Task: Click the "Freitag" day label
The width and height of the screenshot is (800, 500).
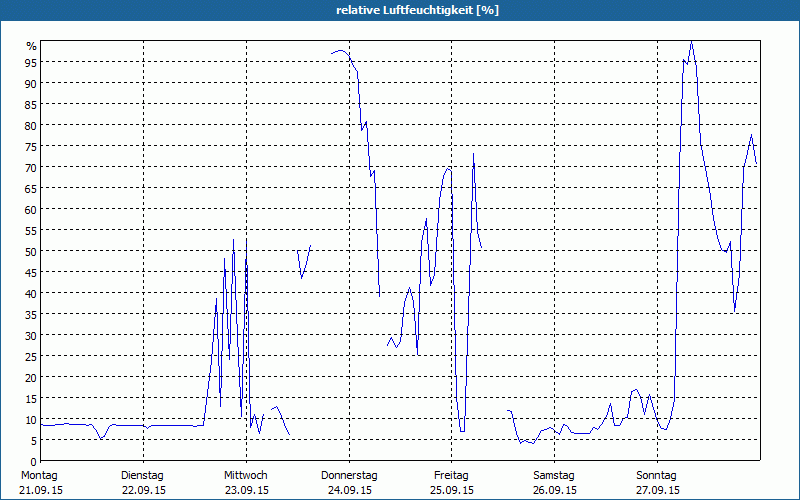Action: tap(452, 475)
